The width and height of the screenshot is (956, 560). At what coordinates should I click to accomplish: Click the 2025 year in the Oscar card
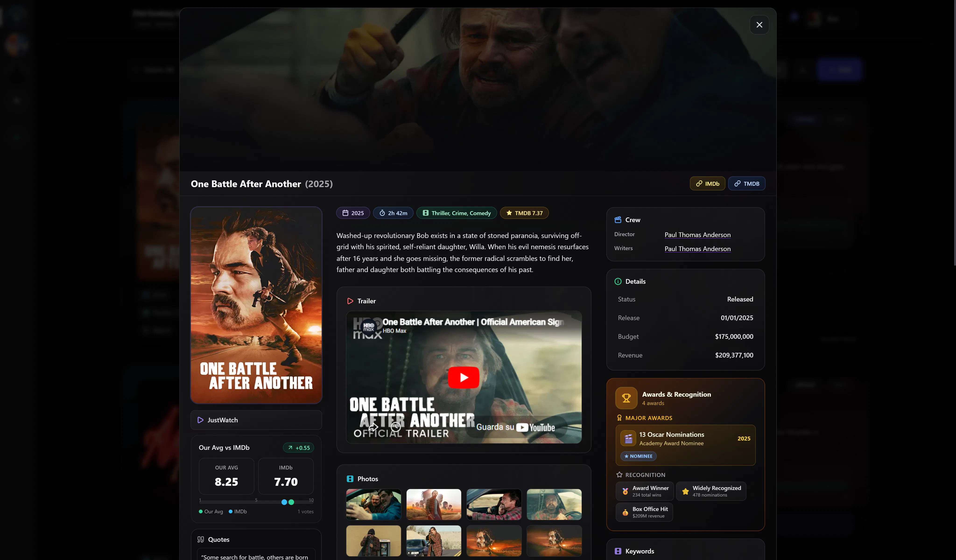pyautogui.click(x=744, y=439)
